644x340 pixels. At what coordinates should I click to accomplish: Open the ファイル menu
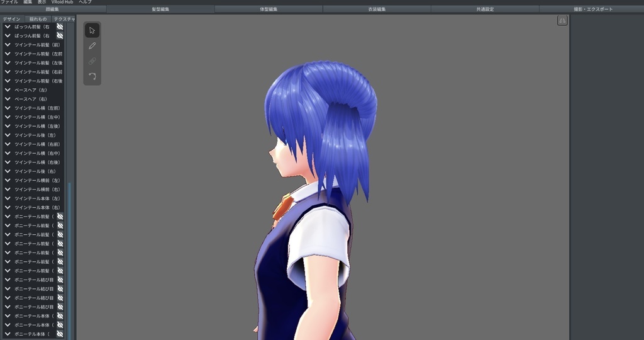pyautogui.click(x=9, y=2)
